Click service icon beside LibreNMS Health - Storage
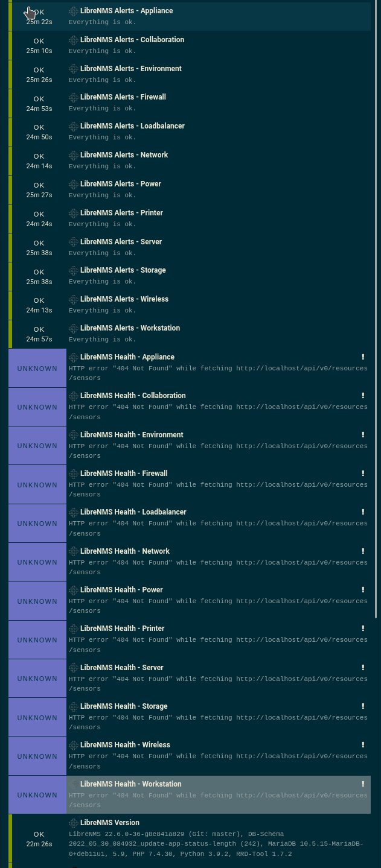381x868 pixels. click(73, 707)
